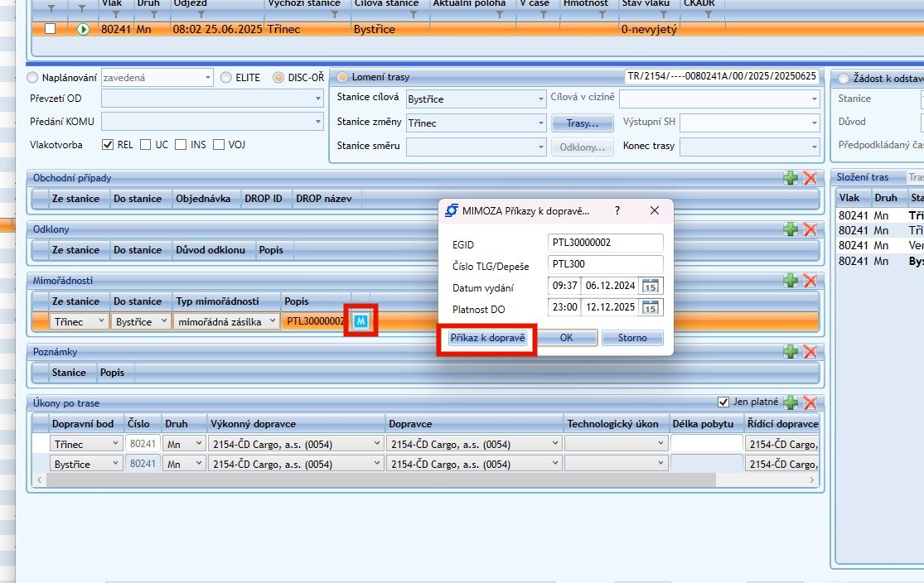Toggle the Jen platné checkbox

tap(723, 402)
